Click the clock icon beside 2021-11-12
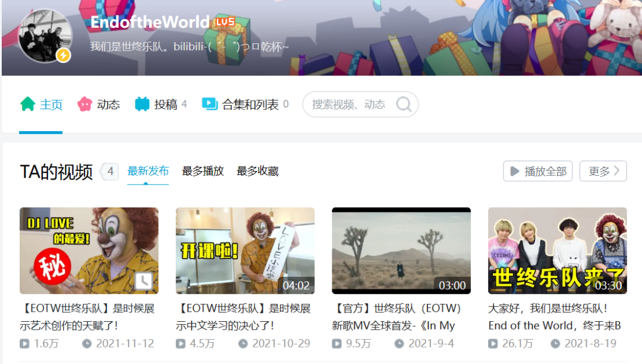Screen dimensions: 642x364 (x=87, y=344)
